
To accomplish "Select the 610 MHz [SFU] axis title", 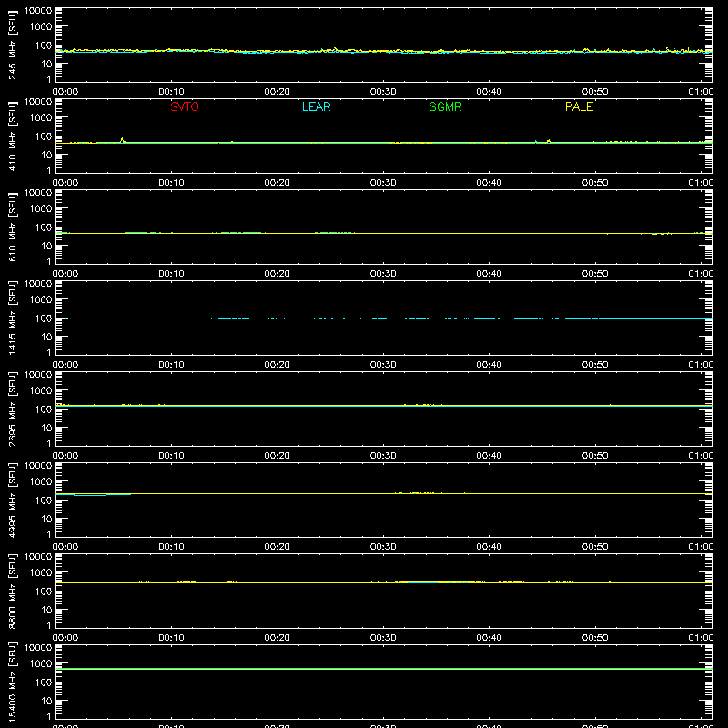I will coord(12,227).
